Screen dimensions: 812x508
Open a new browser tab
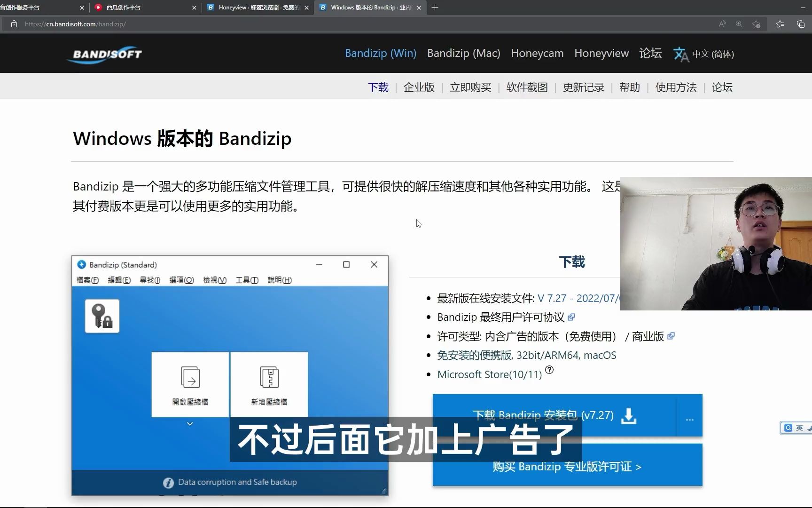[435, 8]
